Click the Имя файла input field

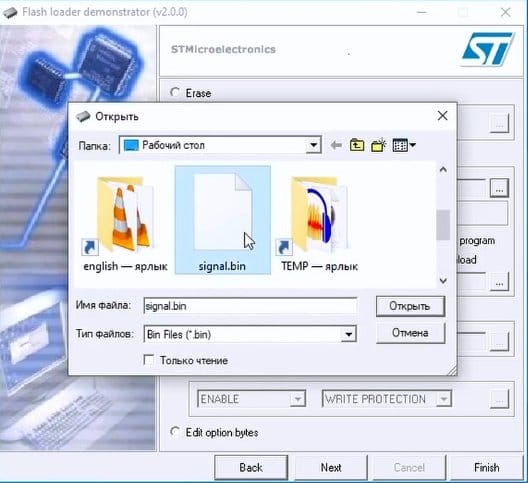coord(250,306)
